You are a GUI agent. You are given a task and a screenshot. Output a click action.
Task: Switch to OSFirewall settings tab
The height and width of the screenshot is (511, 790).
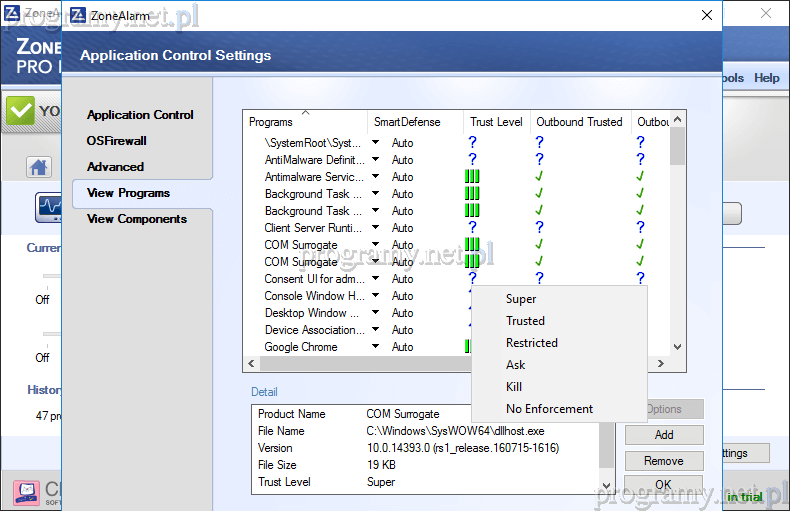click(x=116, y=141)
